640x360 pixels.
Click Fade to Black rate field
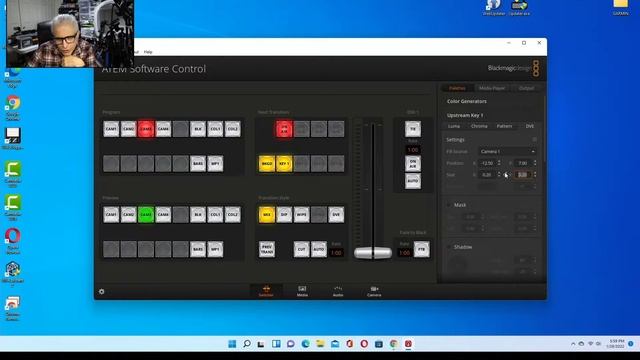404,253
